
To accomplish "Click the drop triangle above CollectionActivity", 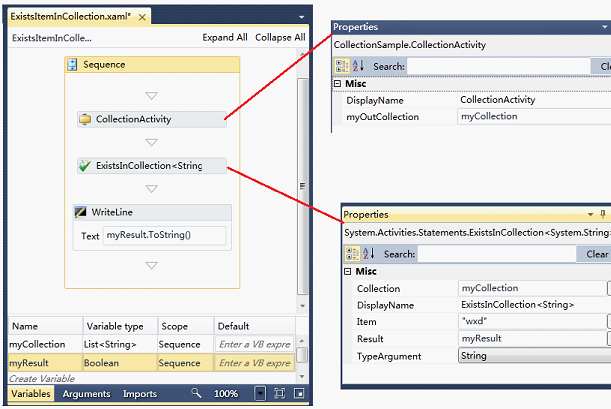I will point(152,95).
